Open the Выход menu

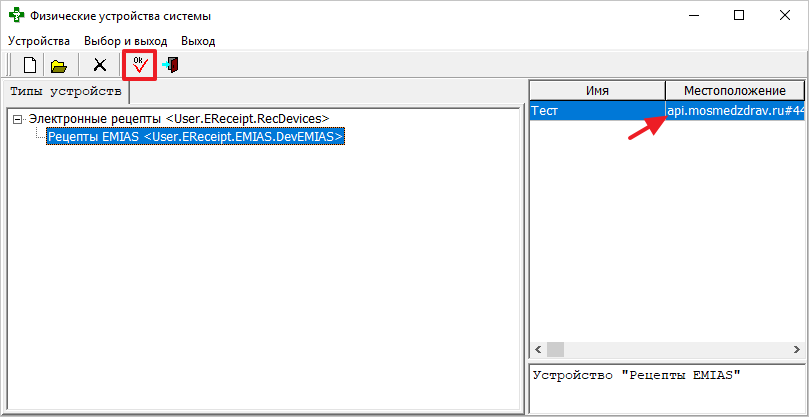pos(198,41)
